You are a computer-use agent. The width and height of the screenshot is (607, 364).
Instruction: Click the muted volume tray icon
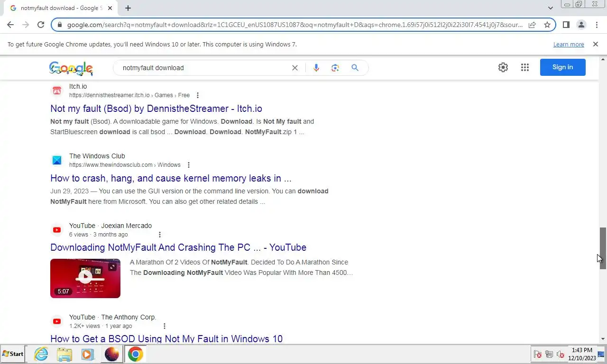pos(560,354)
